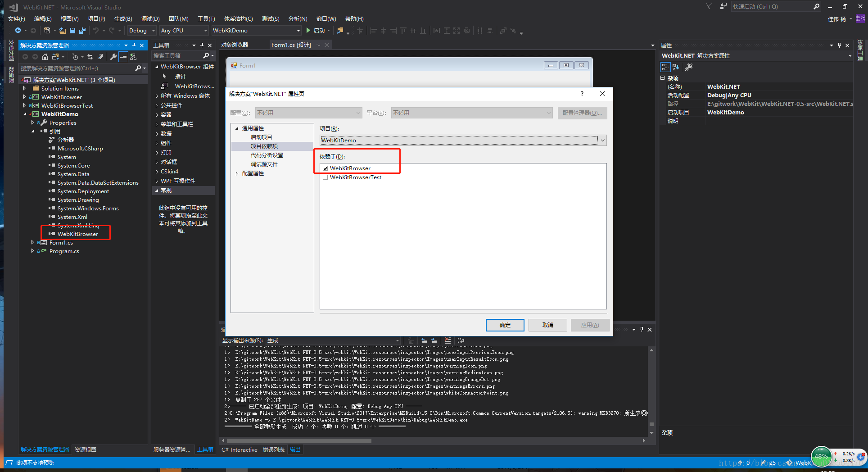Expand the 公共控件 toolbox group
This screenshot has width=868, height=472.
157,105
